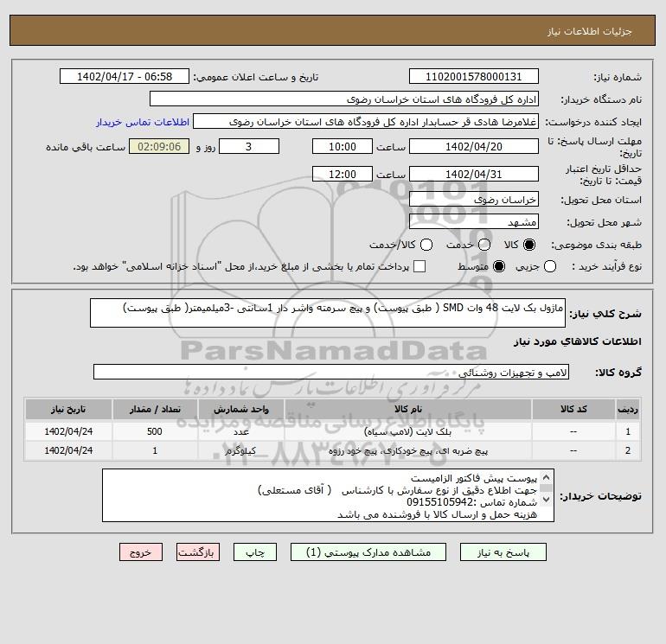Click the response deadline date 1402/04/20
This screenshot has width=666, height=644.
click(474, 146)
